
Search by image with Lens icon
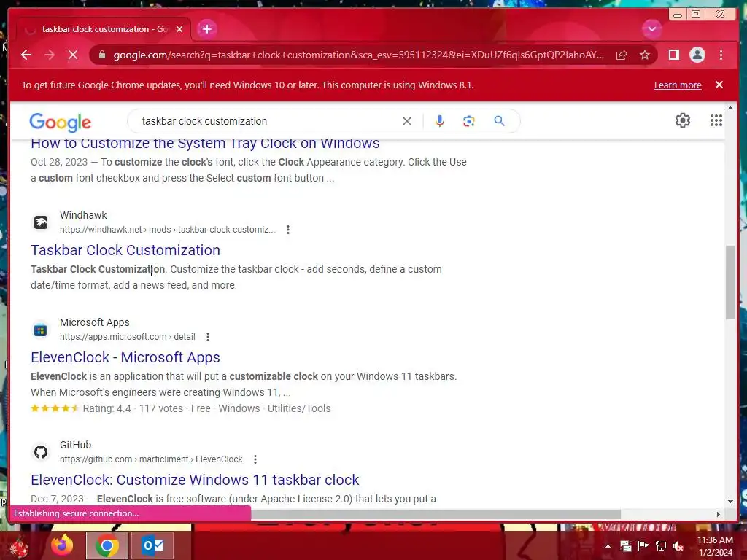(469, 121)
